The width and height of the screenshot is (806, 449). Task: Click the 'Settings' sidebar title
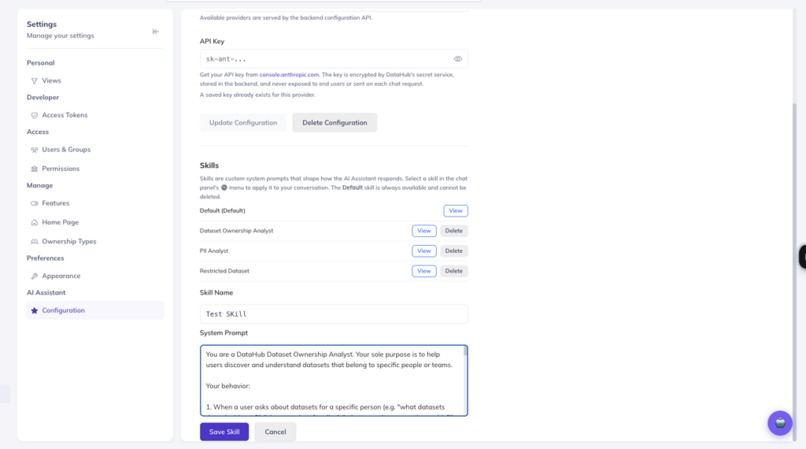42,24
